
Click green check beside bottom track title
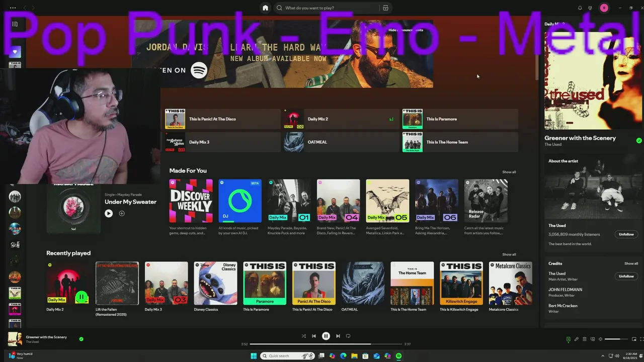tap(81, 339)
